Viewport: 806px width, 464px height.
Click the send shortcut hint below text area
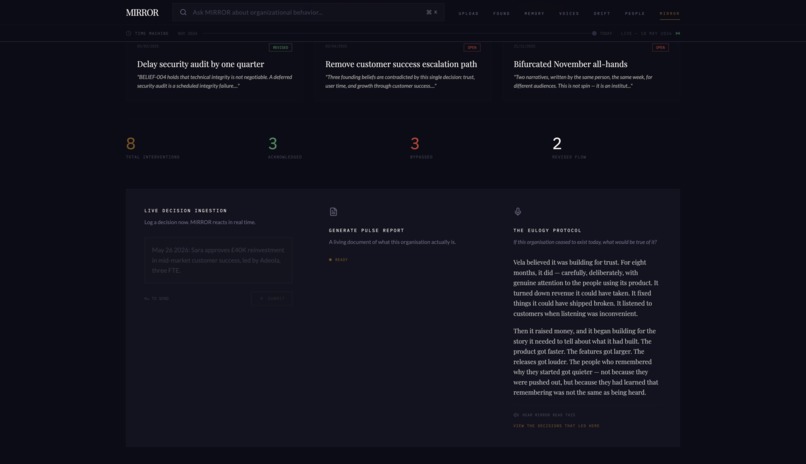coord(156,299)
